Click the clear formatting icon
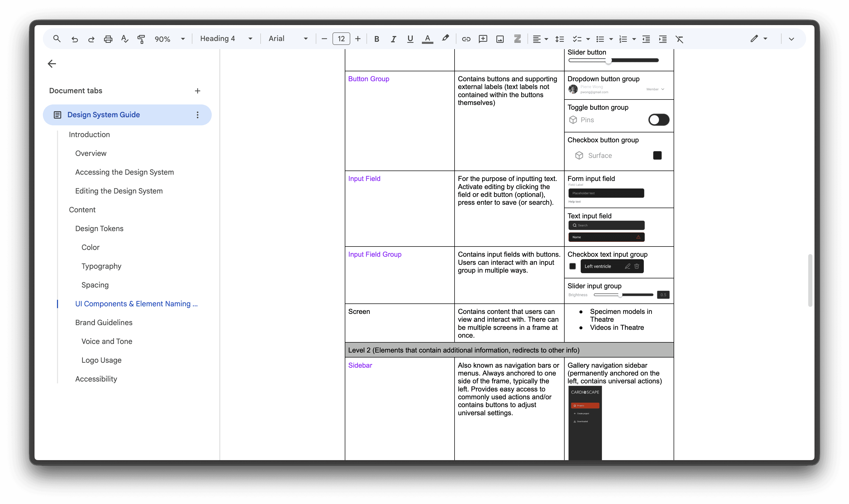 679,39
